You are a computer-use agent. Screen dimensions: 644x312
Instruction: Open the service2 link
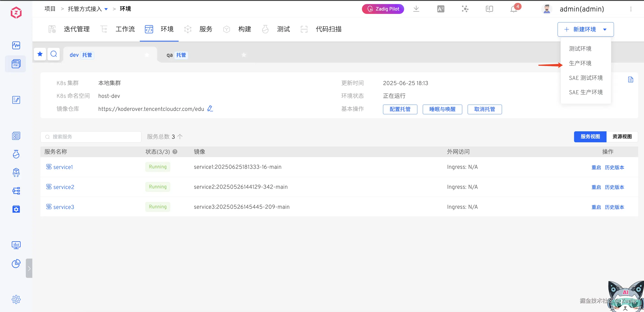coord(64,187)
